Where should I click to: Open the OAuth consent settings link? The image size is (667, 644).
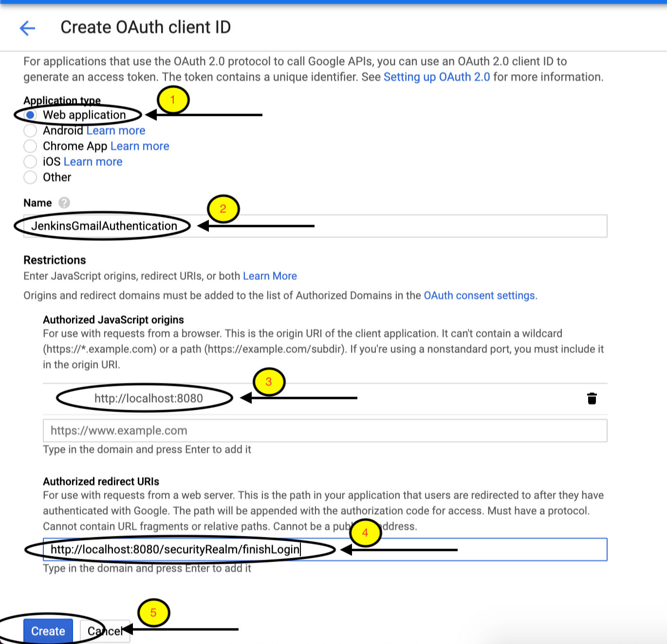(479, 295)
